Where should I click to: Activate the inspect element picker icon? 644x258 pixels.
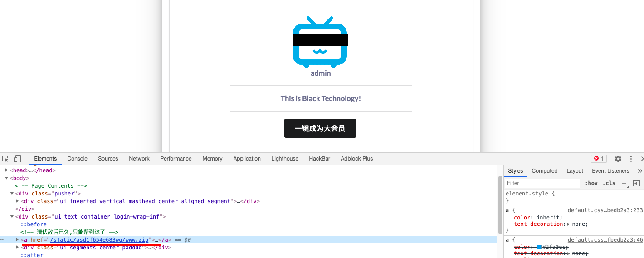click(x=5, y=159)
